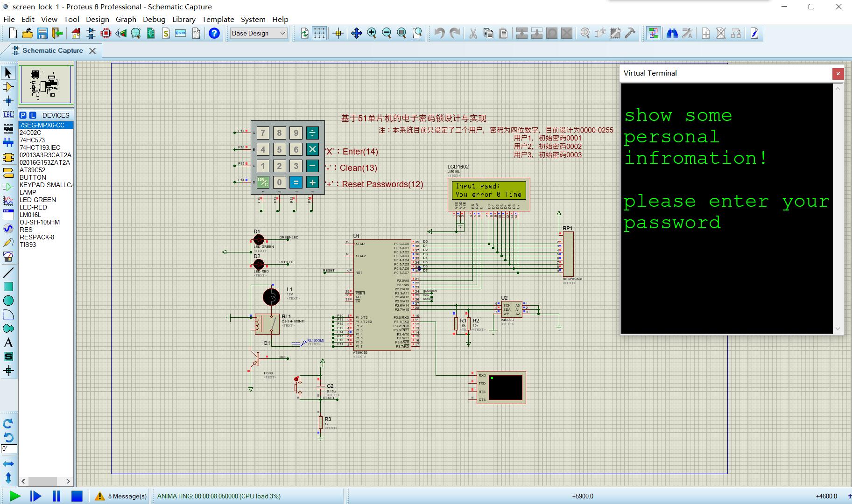The height and width of the screenshot is (504, 852).
Task: Click the rotation angle input field
Action: [x=9, y=449]
